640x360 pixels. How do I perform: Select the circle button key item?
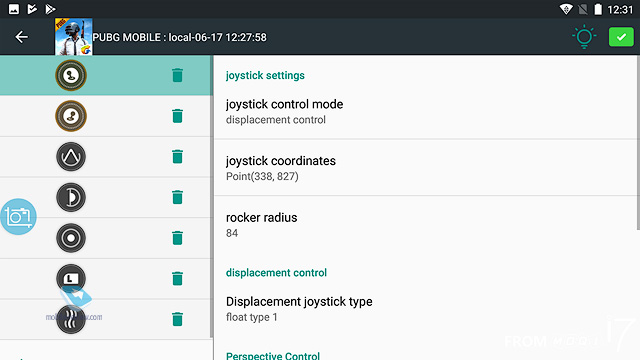pos(71,238)
